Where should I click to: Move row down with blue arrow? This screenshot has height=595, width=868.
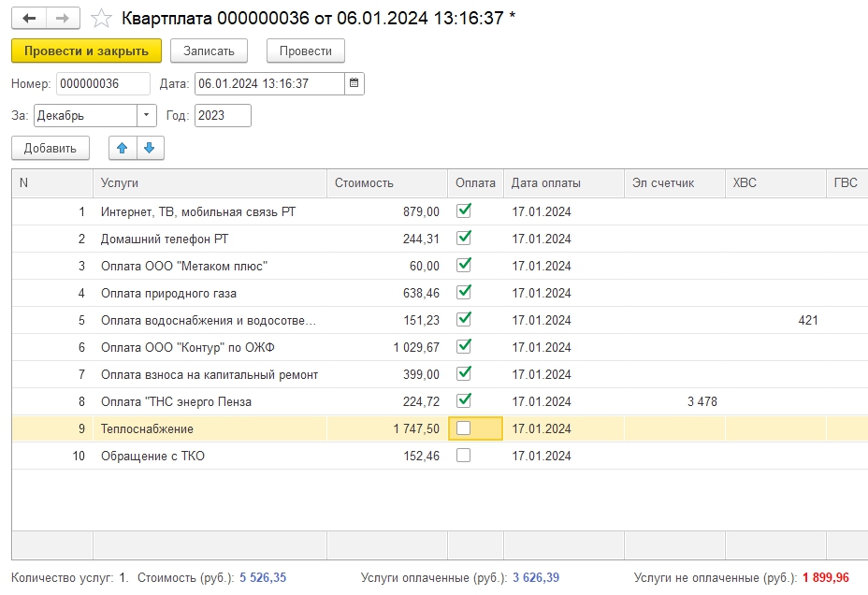tap(150, 148)
